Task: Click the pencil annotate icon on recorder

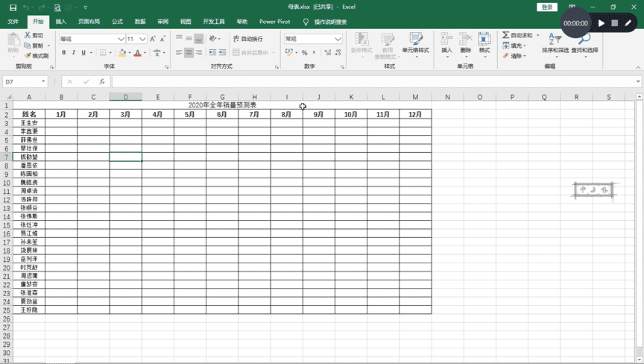Action: pos(628,23)
